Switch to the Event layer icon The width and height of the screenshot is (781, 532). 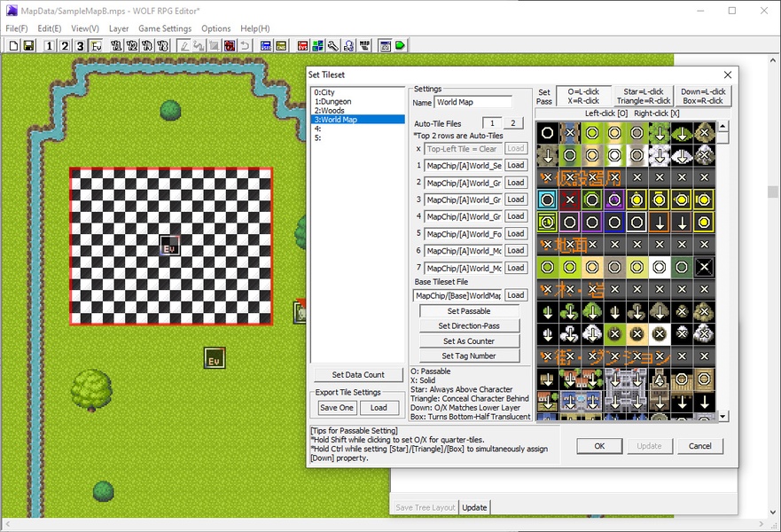96,45
